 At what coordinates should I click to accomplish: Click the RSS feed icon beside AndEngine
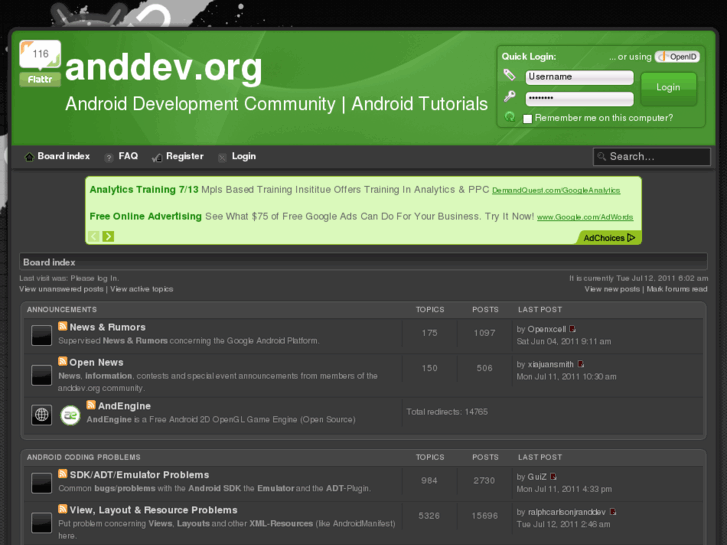click(91, 405)
